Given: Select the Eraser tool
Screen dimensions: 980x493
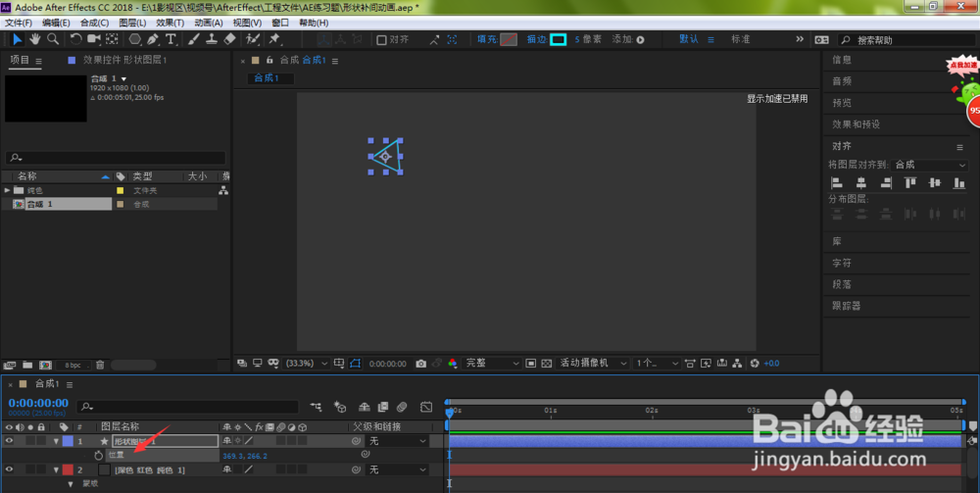Looking at the screenshot, I should point(229,39).
